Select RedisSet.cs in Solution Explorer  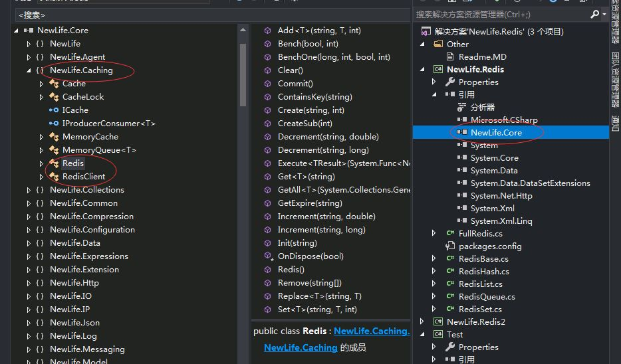[480, 309]
